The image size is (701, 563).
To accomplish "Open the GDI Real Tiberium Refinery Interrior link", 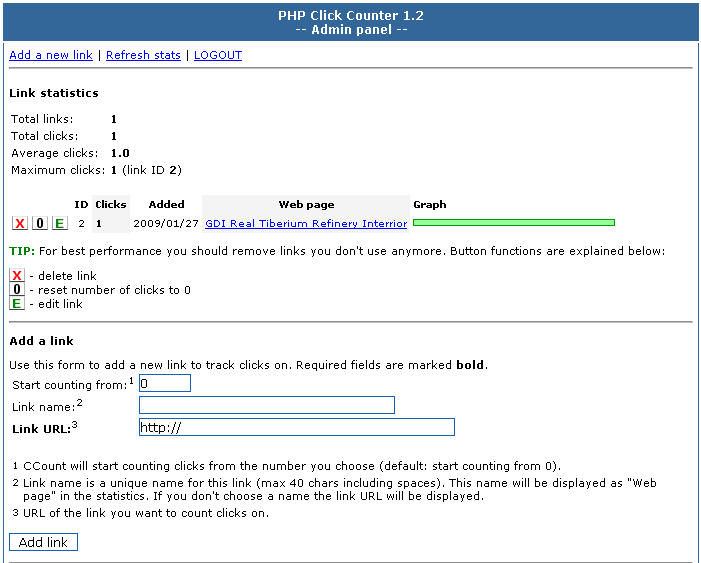I will coord(306,224).
